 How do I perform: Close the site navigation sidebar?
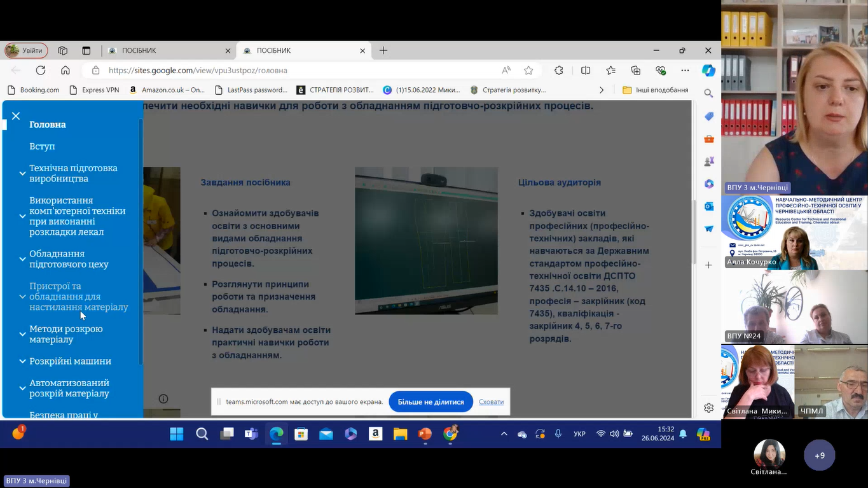[x=16, y=116]
